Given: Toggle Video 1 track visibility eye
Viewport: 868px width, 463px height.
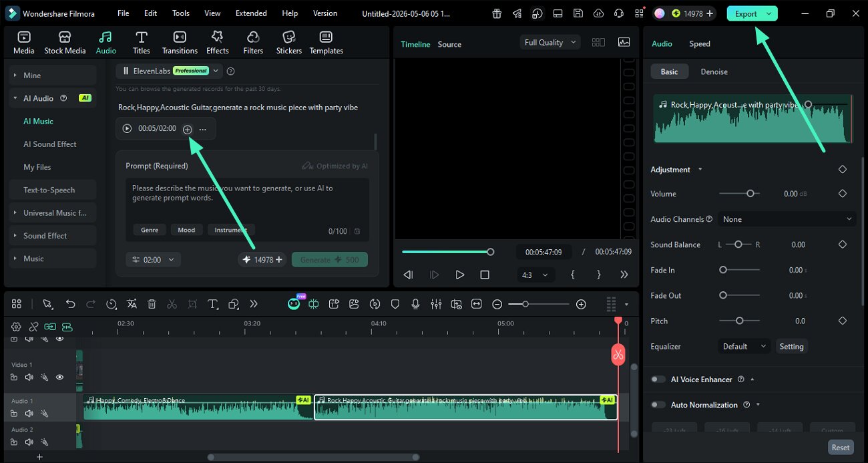Looking at the screenshot, I should tap(59, 377).
